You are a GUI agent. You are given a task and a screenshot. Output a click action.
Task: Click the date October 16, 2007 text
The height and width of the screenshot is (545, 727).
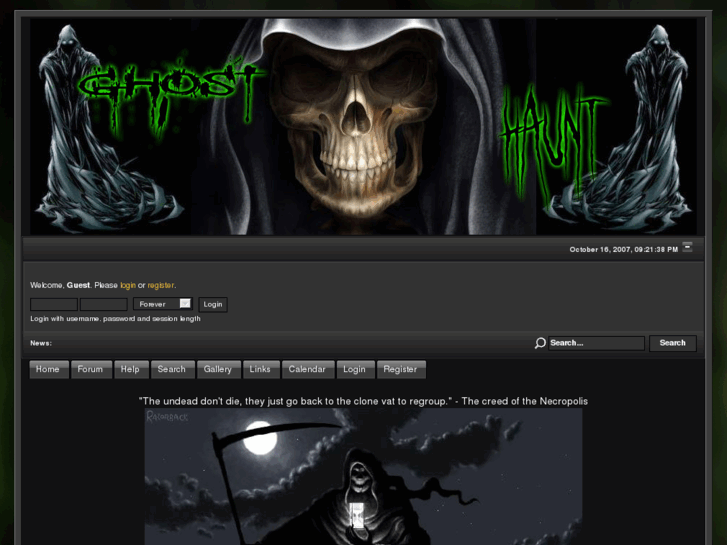[x=624, y=250]
